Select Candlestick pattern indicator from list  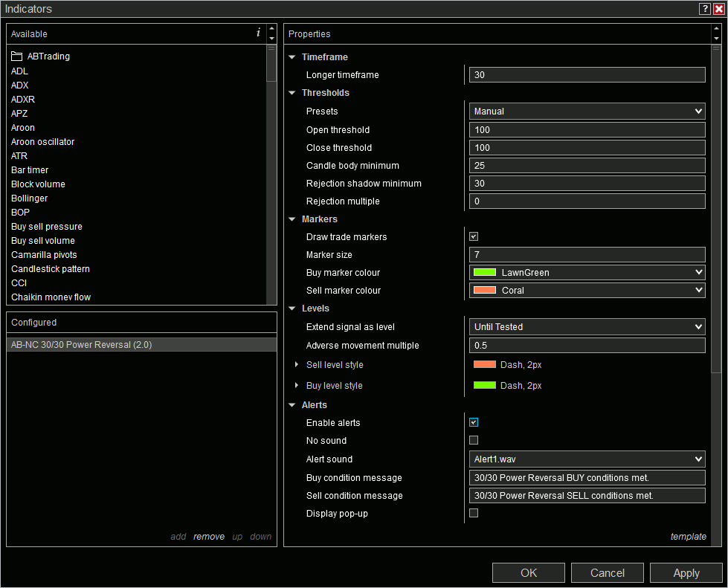(51, 269)
